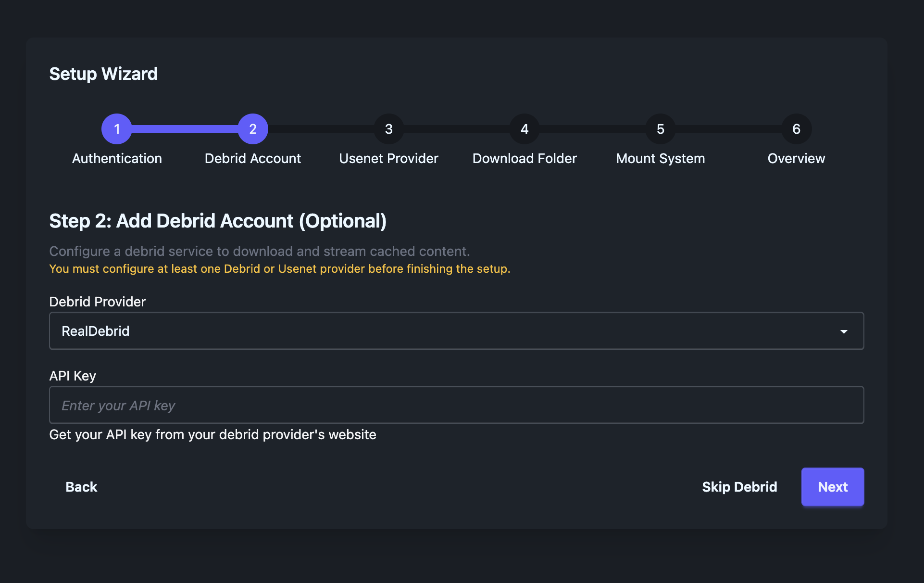Select step 3 Usenet Provider circle
Image resolution: width=924 pixels, height=583 pixels.
pos(388,128)
